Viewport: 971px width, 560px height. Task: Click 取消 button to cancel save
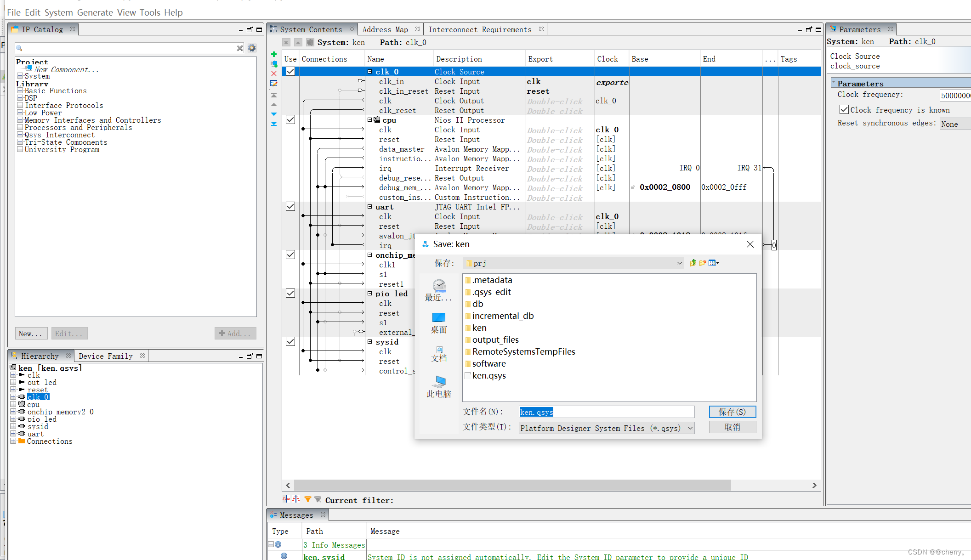(x=732, y=427)
